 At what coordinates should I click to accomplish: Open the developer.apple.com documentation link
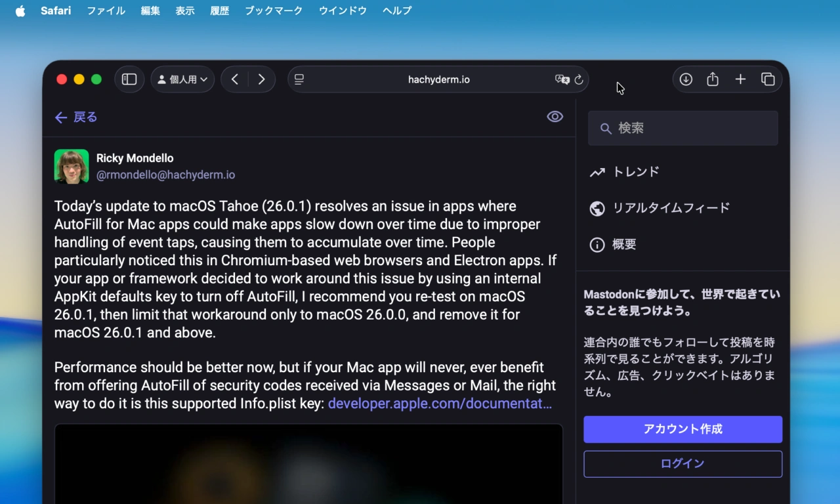tap(440, 404)
